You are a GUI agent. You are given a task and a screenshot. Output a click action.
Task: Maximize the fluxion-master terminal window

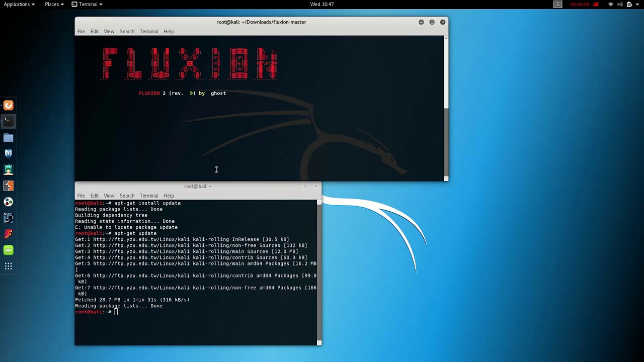coord(432,22)
